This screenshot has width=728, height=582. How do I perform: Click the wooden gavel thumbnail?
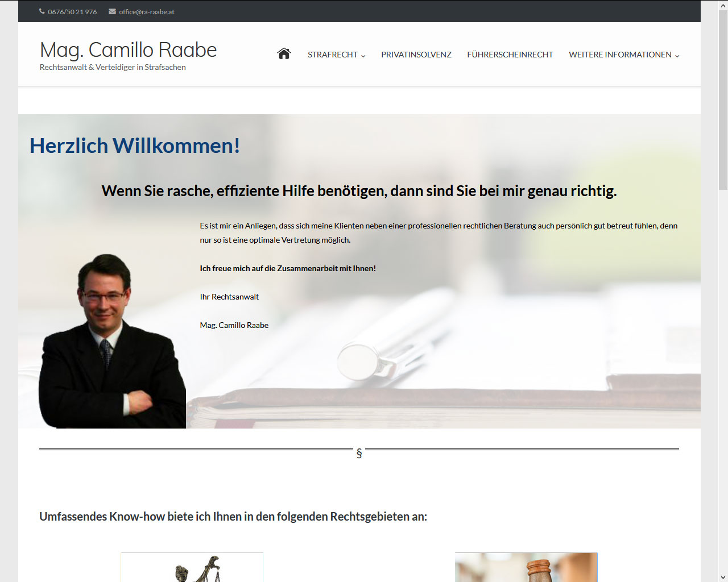click(x=526, y=567)
